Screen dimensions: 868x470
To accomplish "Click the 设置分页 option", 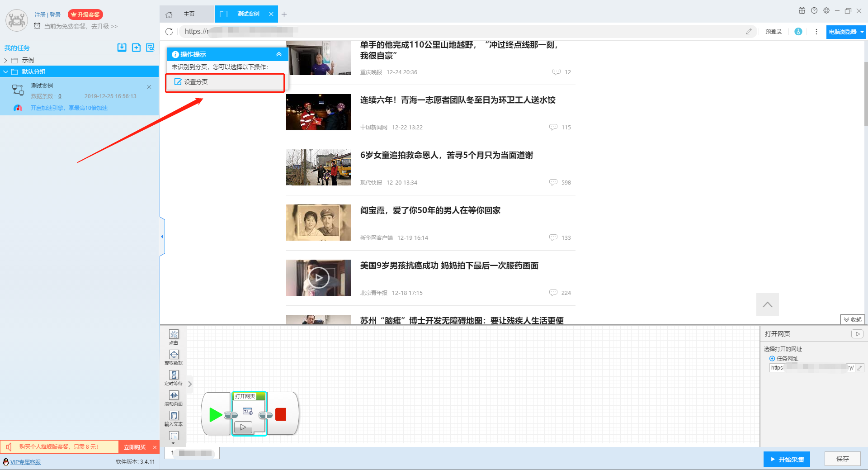I will pos(225,82).
